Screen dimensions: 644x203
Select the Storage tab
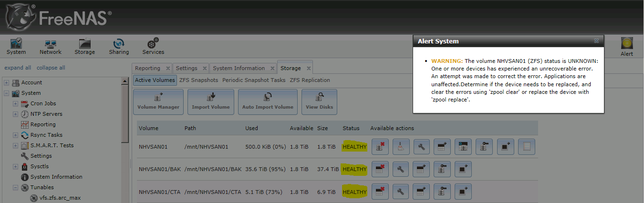coord(291,68)
